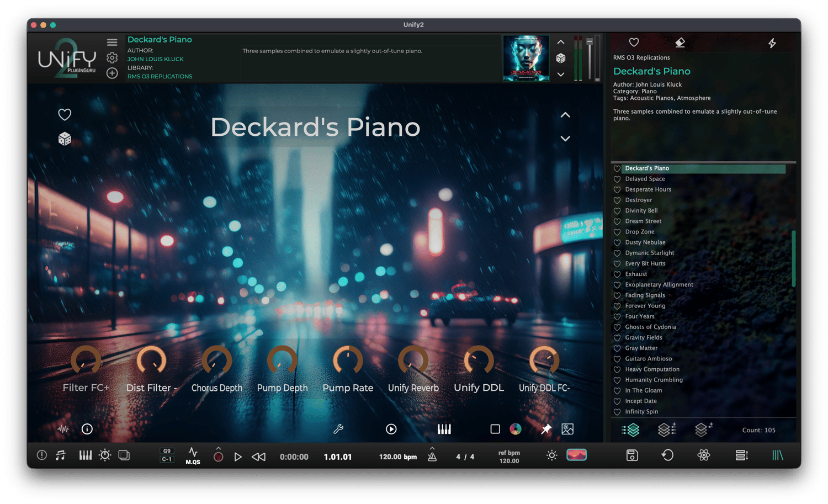Favorite In The Gloam with its heart

click(617, 391)
